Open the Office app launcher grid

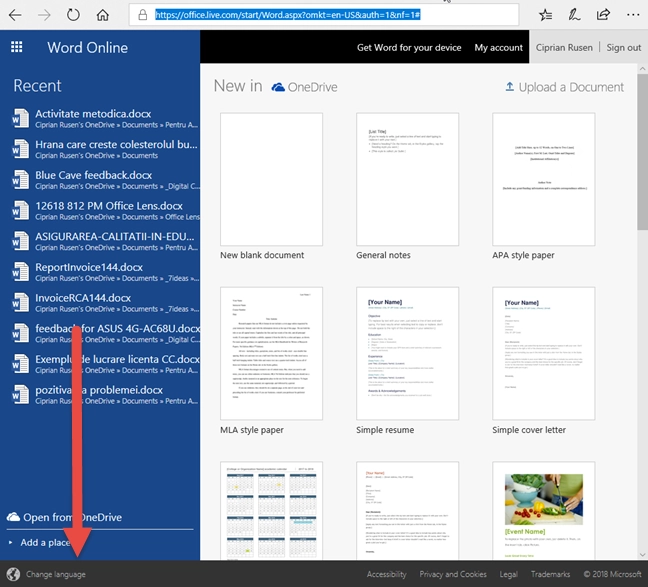point(17,47)
